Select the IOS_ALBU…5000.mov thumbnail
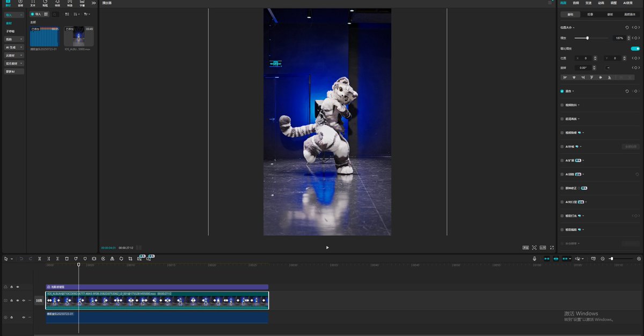 pos(78,36)
